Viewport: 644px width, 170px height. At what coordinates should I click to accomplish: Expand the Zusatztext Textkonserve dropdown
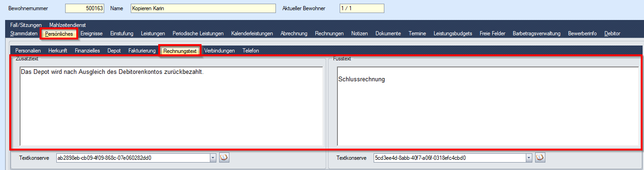point(213,158)
